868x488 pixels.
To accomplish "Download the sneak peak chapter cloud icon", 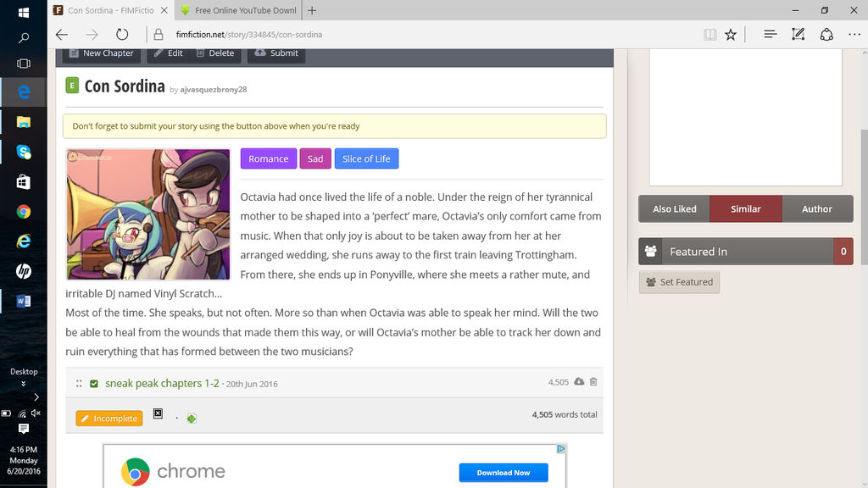I will point(579,382).
